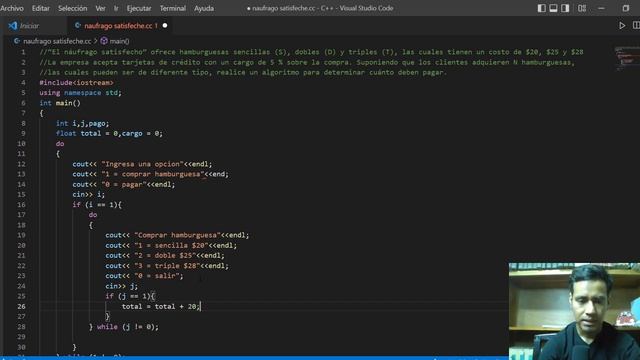The width and height of the screenshot is (640, 360).
Task: Click the "Ingresa una opcion" cout line
Action: tap(142, 164)
